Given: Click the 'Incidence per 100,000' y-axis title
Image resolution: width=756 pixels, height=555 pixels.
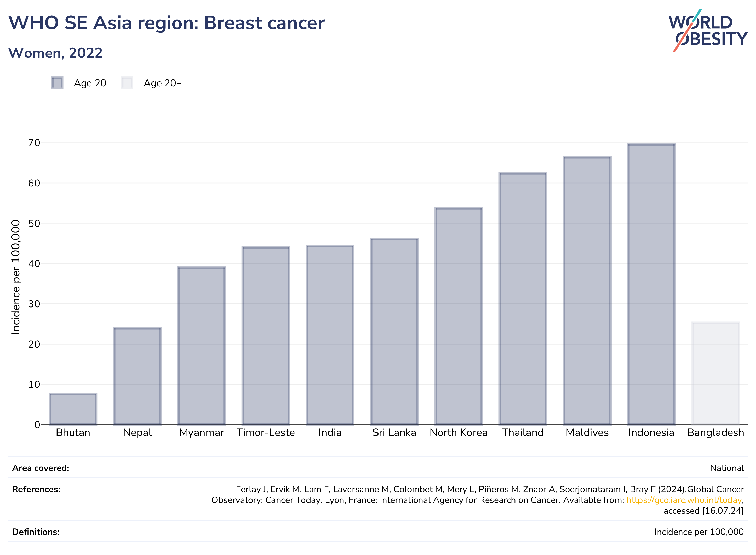Looking at the screenshot, I should 16,277.
